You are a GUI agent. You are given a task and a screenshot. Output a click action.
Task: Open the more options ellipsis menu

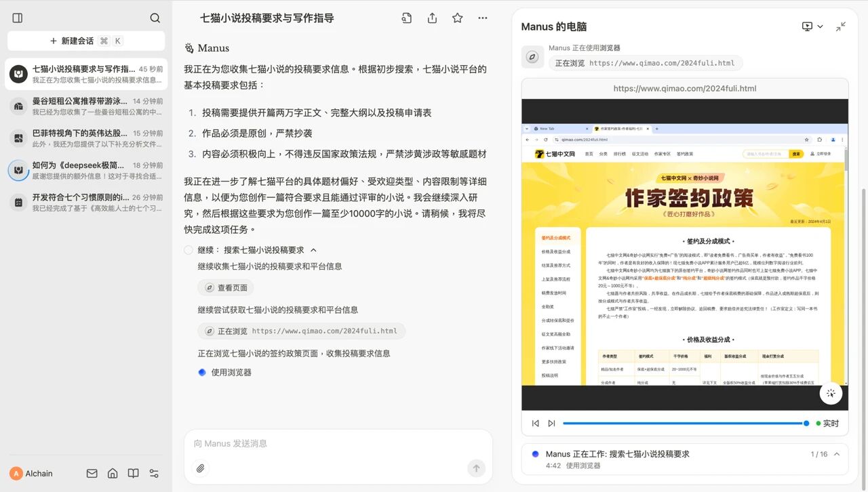[x=482, y=18]
